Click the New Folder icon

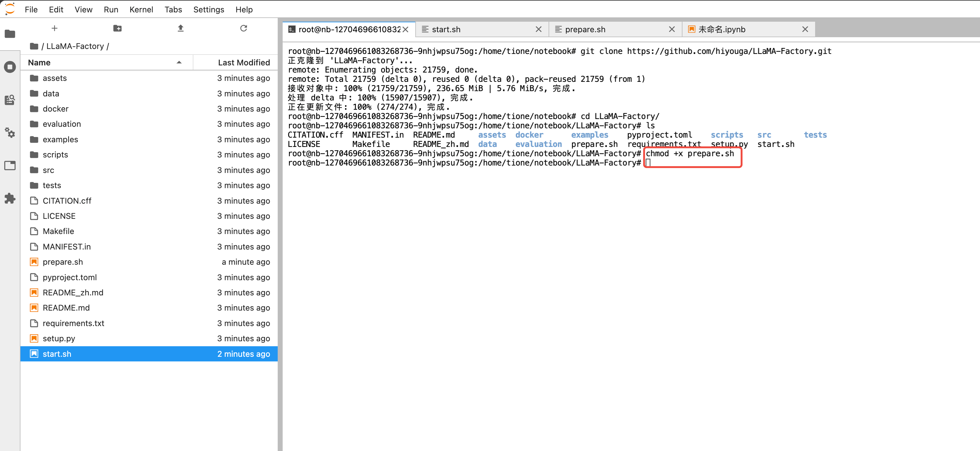pos(117,28)
